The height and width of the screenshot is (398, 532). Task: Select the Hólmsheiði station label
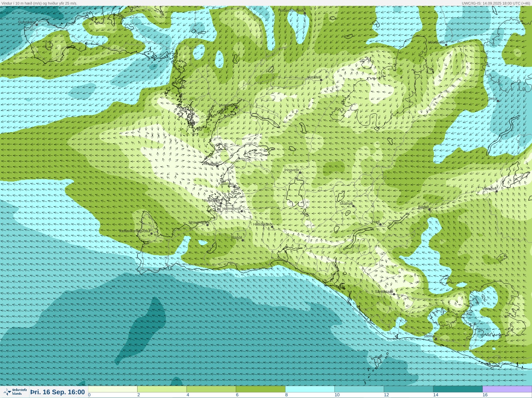[232, 209]
